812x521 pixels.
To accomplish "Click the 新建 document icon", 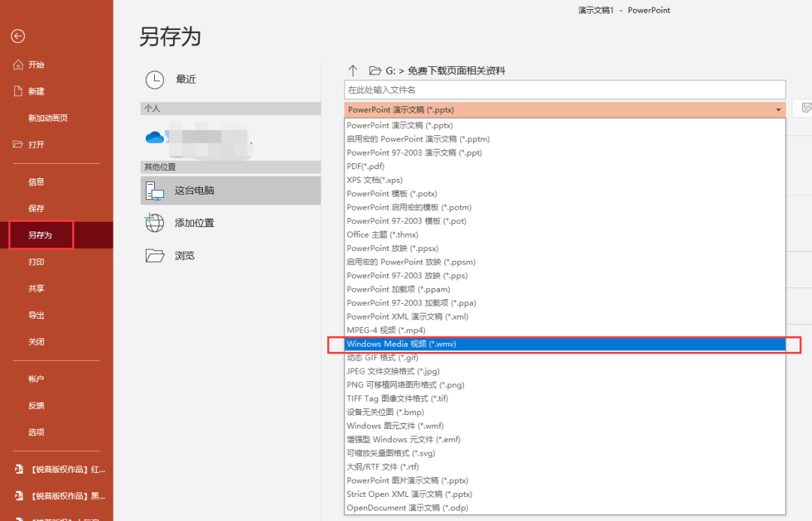I will (18, 91).
